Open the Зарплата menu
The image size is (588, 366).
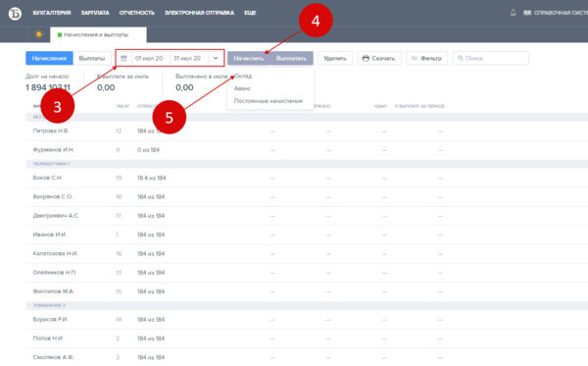click(x=95, y=13)
